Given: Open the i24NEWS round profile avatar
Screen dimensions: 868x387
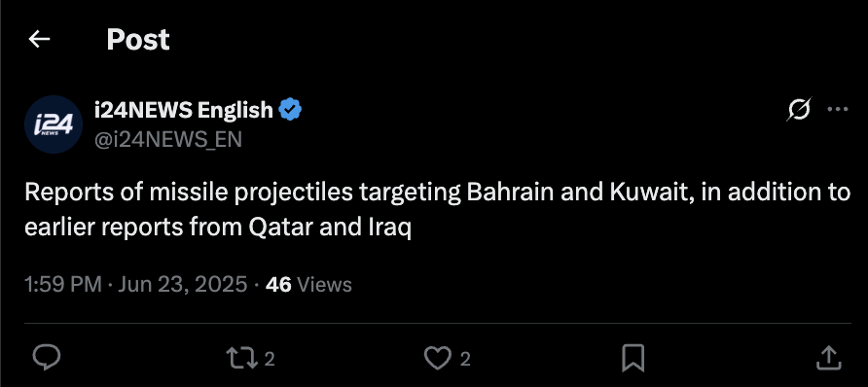Looking at the screenshot, I should pos(54,124).
